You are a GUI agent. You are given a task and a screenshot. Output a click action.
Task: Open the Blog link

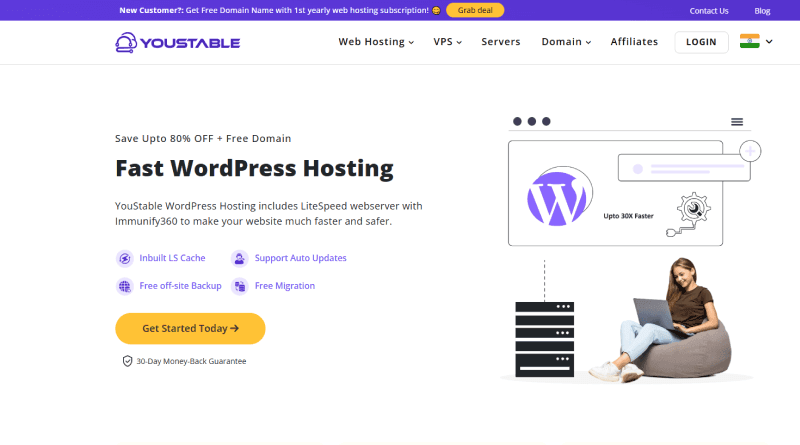(x=762, y=11)
